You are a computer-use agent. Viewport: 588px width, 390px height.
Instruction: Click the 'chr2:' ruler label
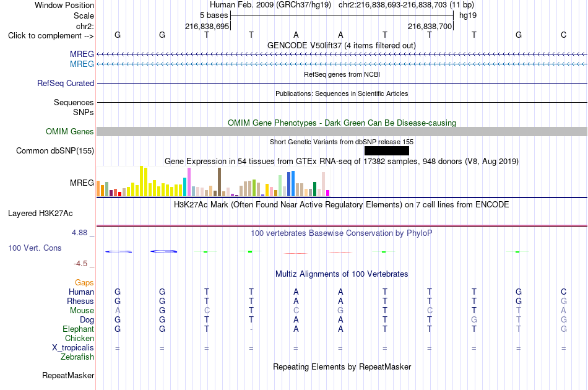tap(85, 26)
